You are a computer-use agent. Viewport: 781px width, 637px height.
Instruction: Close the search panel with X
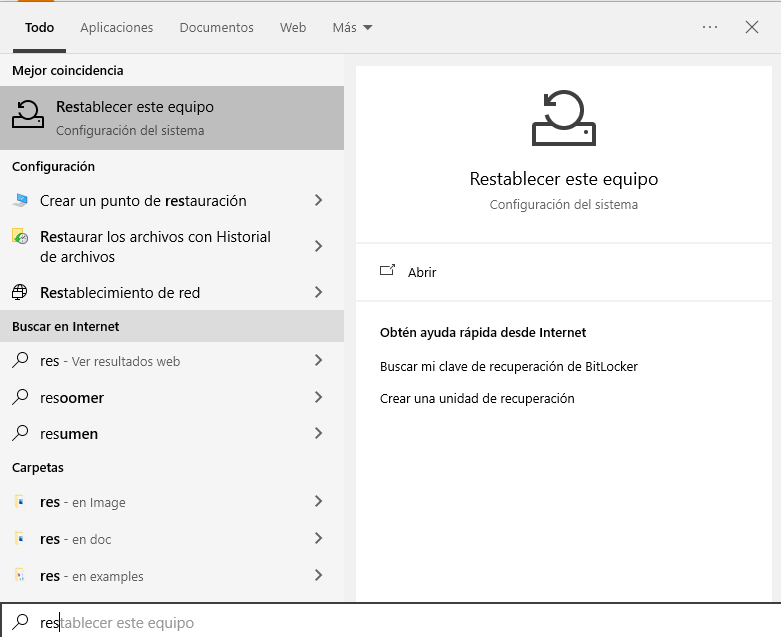[752, 27]
